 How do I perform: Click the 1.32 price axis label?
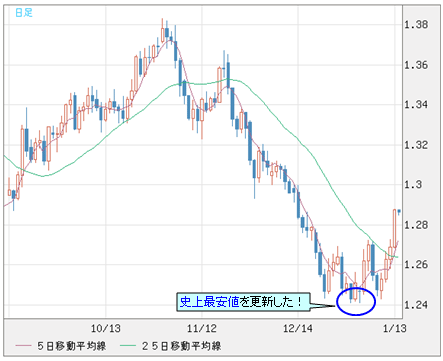416,145
